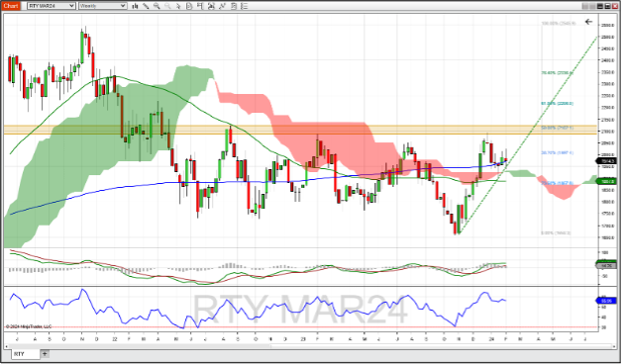622x364 pixels.
Task: Open the RTY MAR24 instrument dropdown
Action: pyautogui.click(x=52, y=6)
